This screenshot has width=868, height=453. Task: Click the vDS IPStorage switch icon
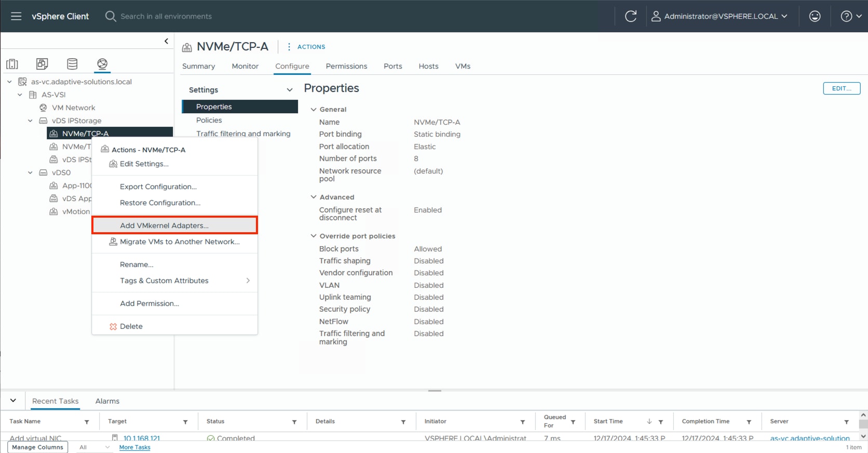point(44,121)
